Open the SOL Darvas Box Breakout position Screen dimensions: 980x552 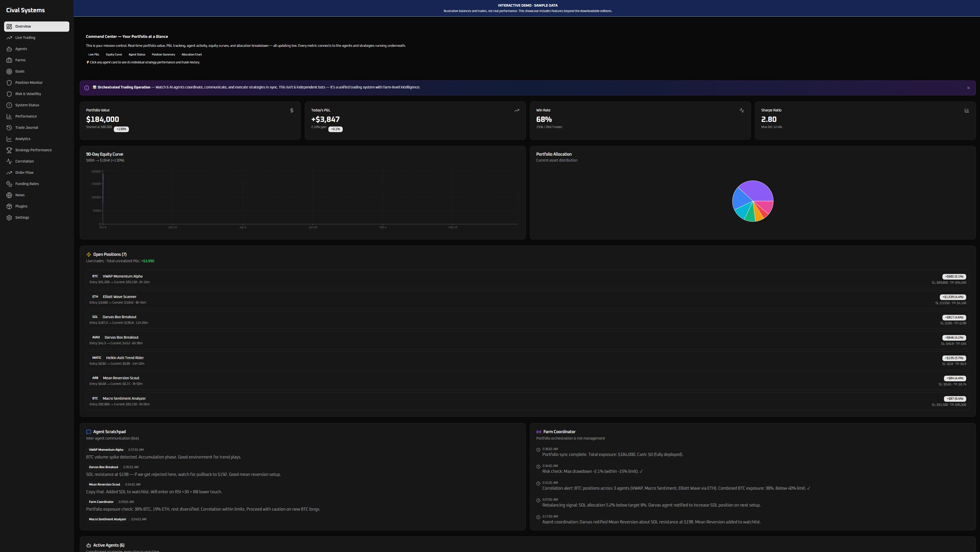[x=528, y=320]
